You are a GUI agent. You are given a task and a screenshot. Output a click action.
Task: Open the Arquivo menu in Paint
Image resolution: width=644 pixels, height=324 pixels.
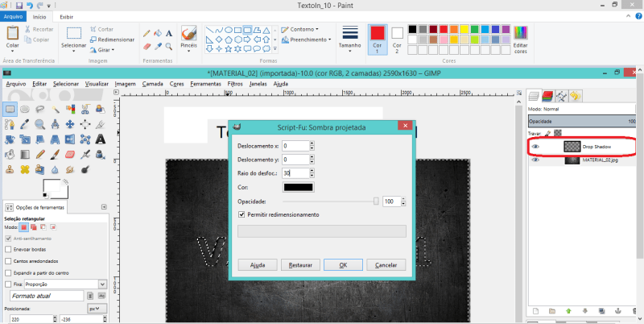click(14, 16)
